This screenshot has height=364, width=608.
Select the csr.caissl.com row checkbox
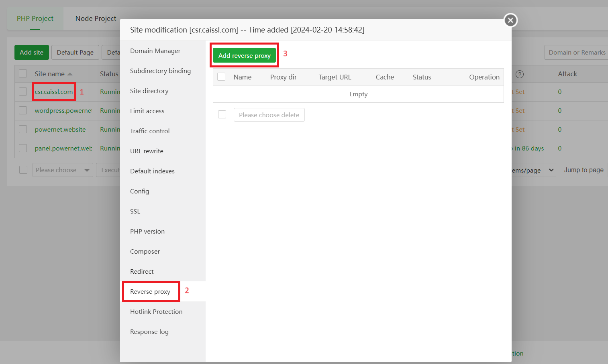23,92
